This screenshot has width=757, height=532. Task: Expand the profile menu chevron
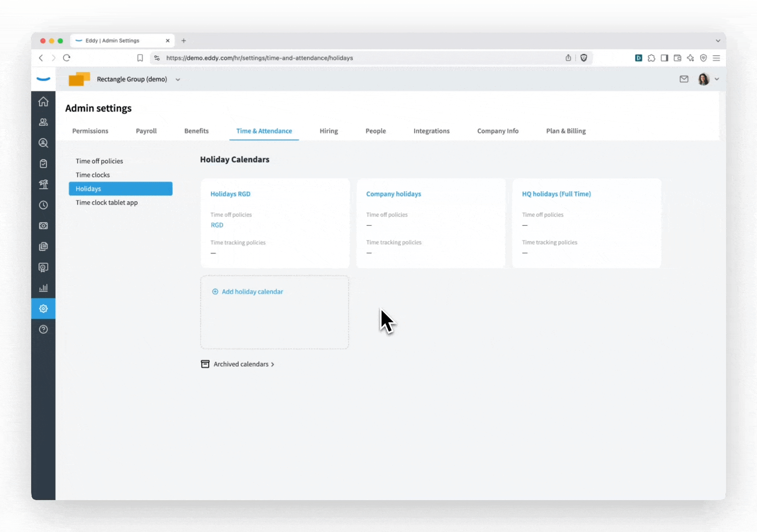tap(717, 79)
